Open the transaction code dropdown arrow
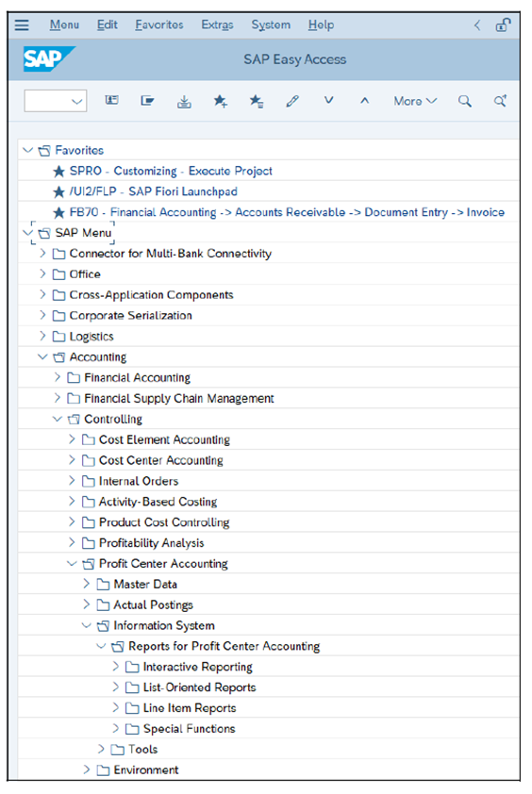The width and height of the screenshot is (532, 794). tap(77, 101)
